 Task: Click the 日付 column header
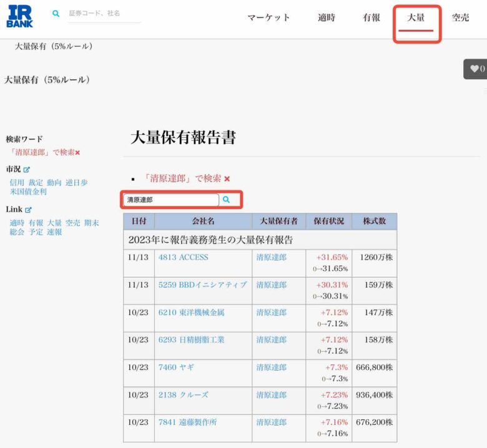[x=139, y=221]
